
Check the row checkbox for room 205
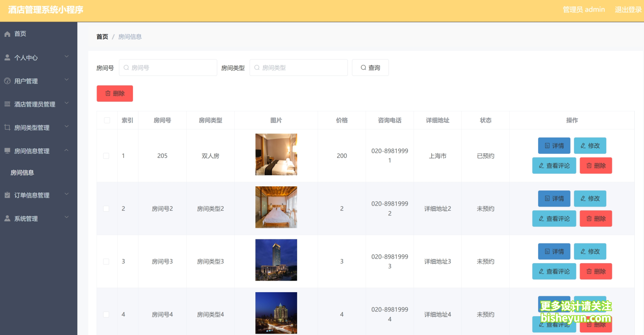(106, 156)
